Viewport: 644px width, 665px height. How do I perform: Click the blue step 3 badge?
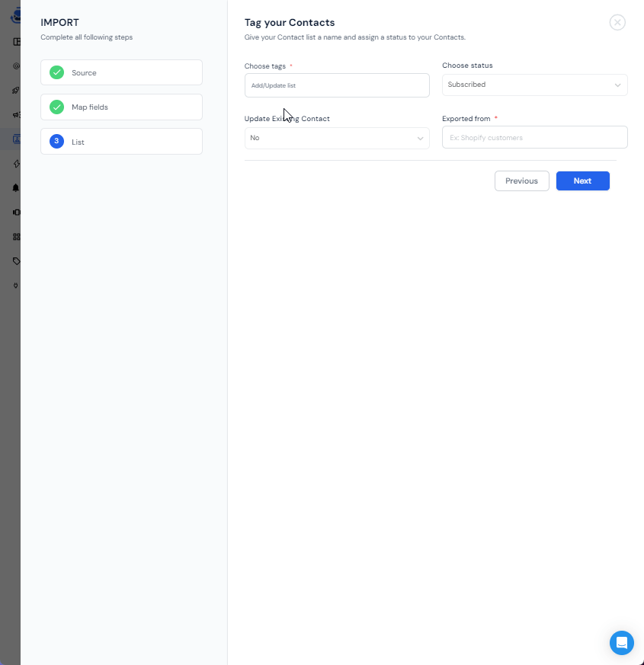pyautogui.click(x=56, y=141)
